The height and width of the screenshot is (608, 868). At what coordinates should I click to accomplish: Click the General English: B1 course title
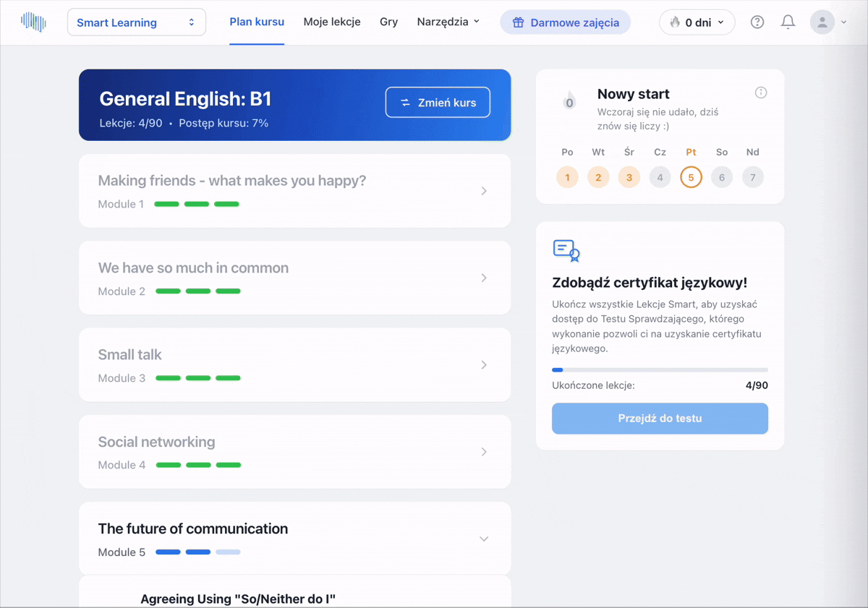[x=185, y=99]
